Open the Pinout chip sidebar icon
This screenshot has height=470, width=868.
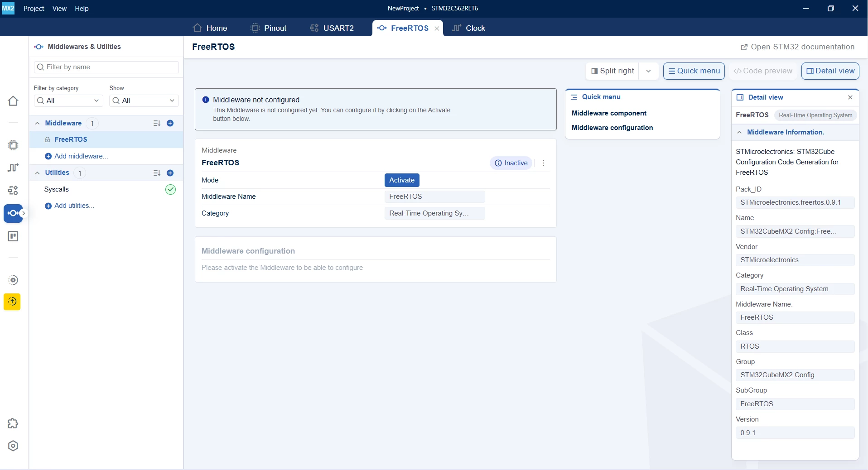tap(13, 145)
